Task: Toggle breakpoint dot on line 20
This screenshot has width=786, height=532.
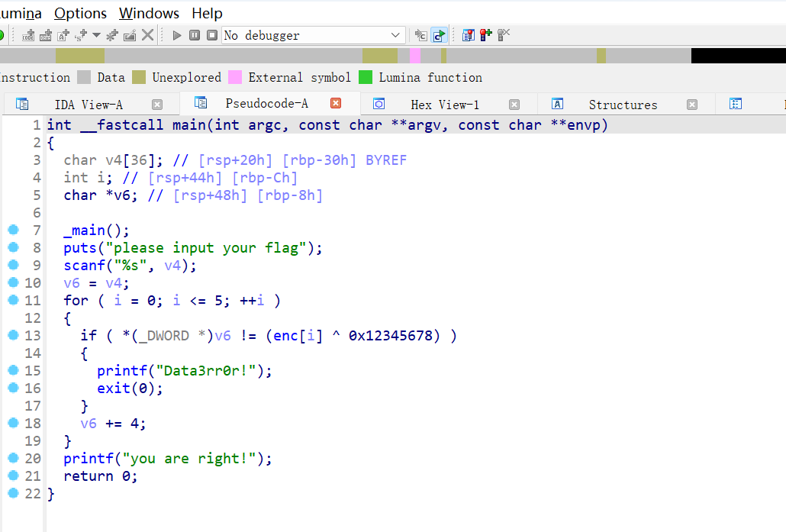Action: click(14, 458)
